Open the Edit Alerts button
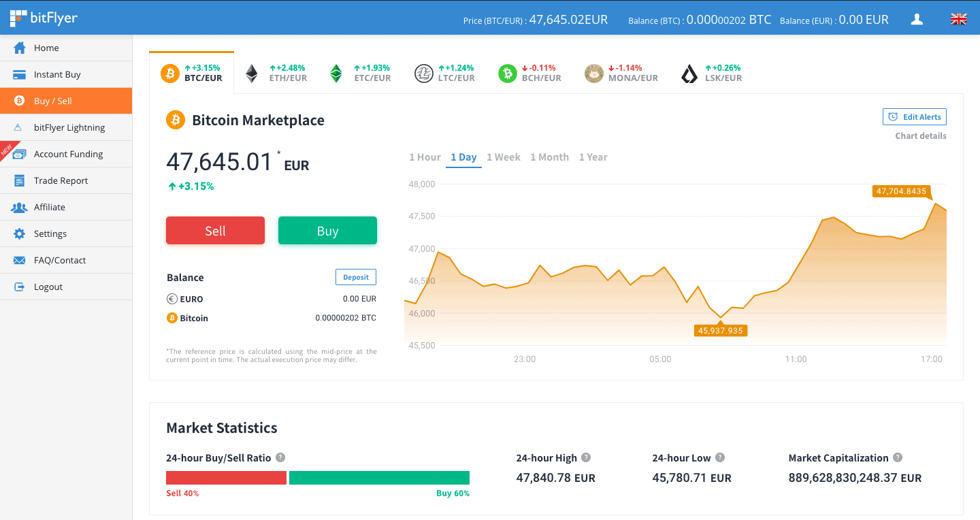This screenshot has height=520, width=980. coord(915,117)
